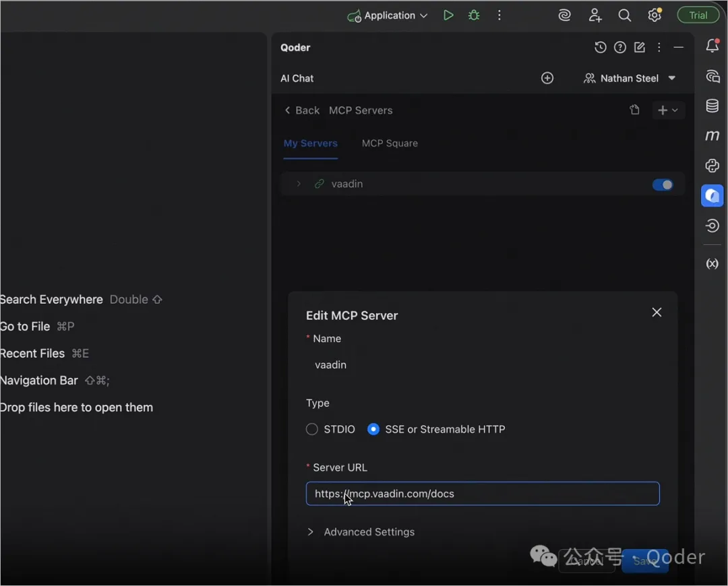The height and width of the screenshot is (586, 728).
Task: Open the (x) variables sidebar icon
Action: [712, 264]
